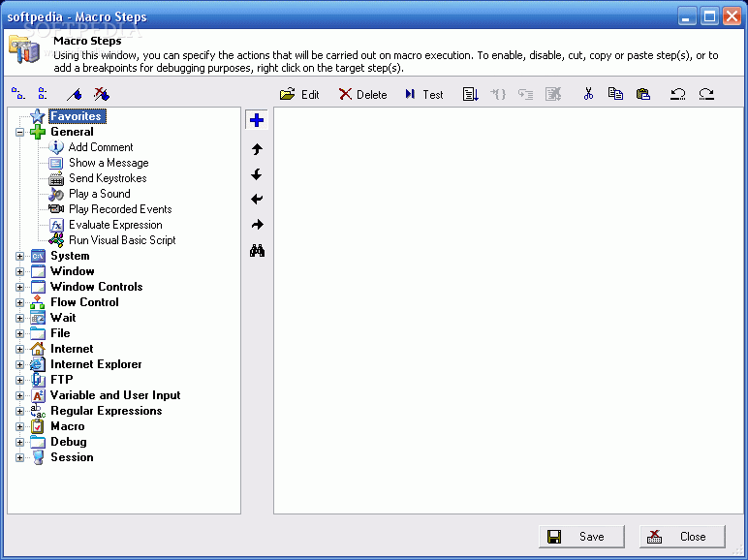
Task: Click the Save button
Action: coord(581,537)
